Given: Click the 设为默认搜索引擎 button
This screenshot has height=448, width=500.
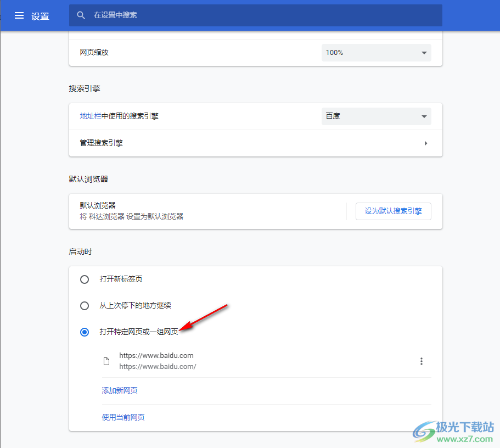Looking at the screenshot, I should [x=393, y=211].
